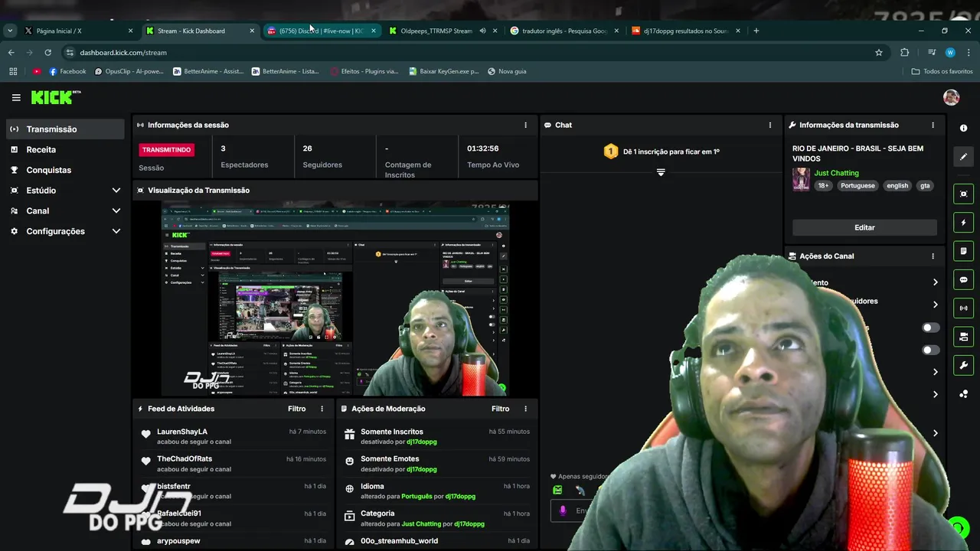980x551 pixels.
Task: Click the Just Chatting category link
Action: [836, 173]
